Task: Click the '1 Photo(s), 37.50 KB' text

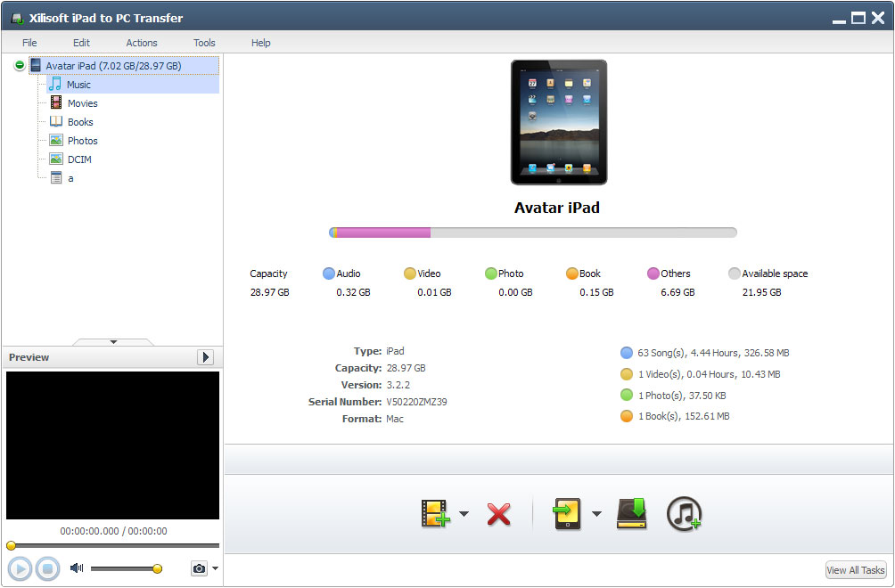Action: [683, 396]
